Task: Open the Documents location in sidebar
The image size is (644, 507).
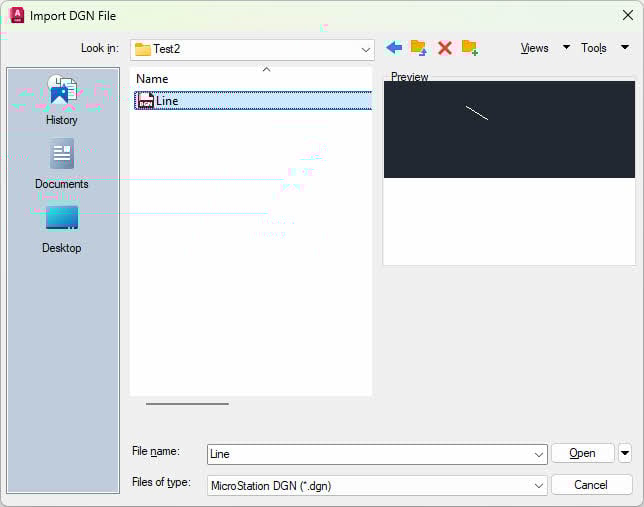Action: (x=62, y=164)
